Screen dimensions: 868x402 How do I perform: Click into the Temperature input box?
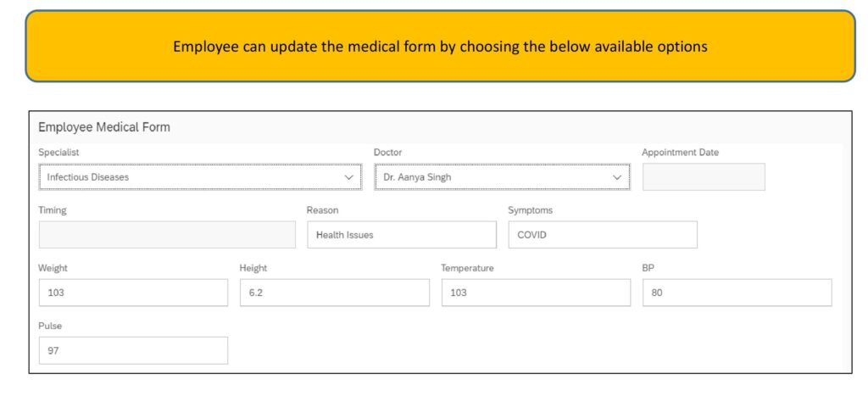[536, 293]
